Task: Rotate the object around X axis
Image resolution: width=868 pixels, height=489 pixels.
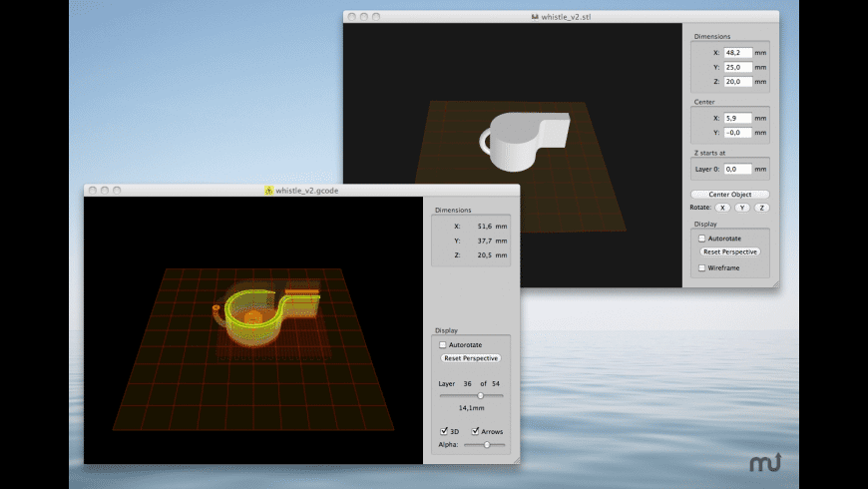Action: click(722, 208)
